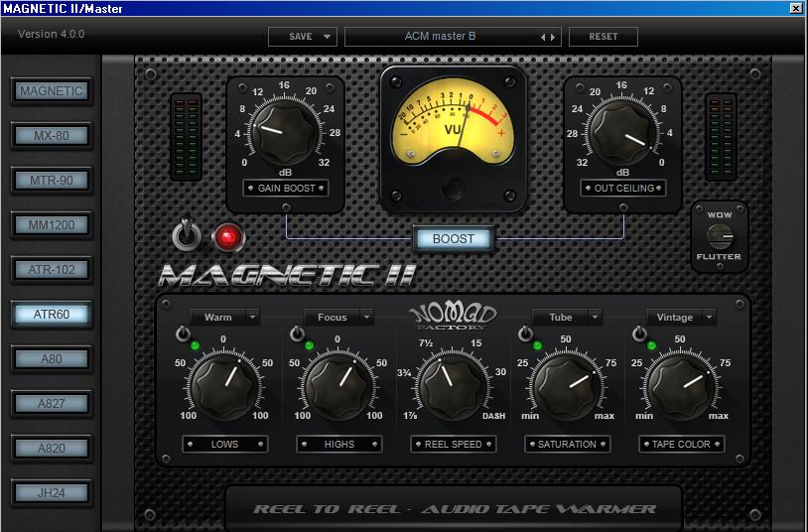This screenshot has height=532, width=808.
Task: Go to previous preset with left arrow
Action: tap(543, 37)
